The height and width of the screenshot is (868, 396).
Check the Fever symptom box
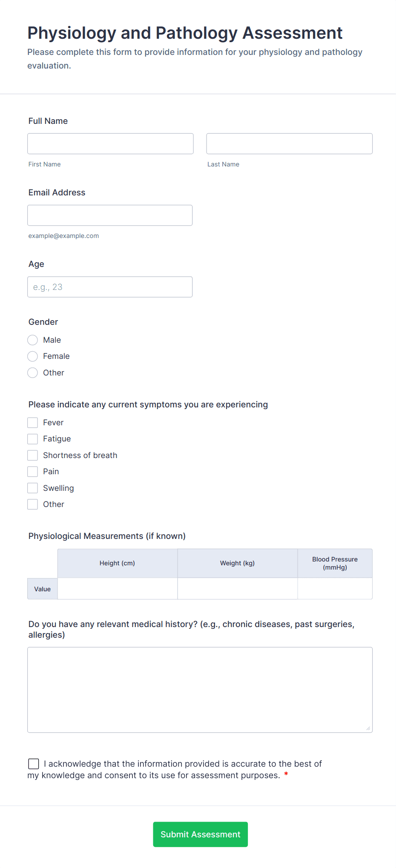33,423
